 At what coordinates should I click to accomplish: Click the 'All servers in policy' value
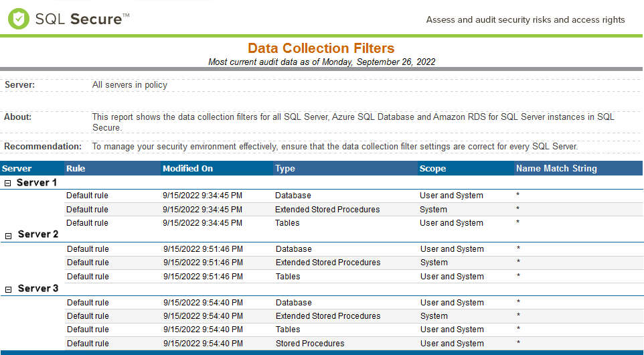click(130, 85)
